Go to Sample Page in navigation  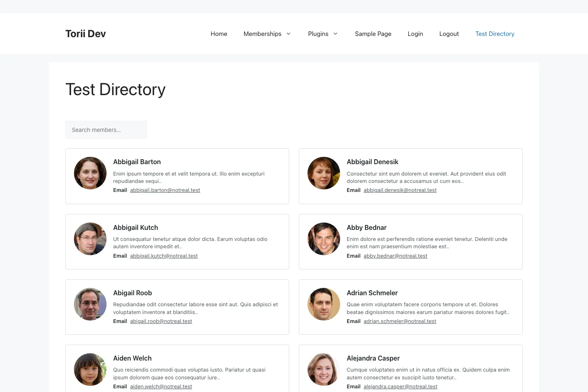[x=373, y=33]
